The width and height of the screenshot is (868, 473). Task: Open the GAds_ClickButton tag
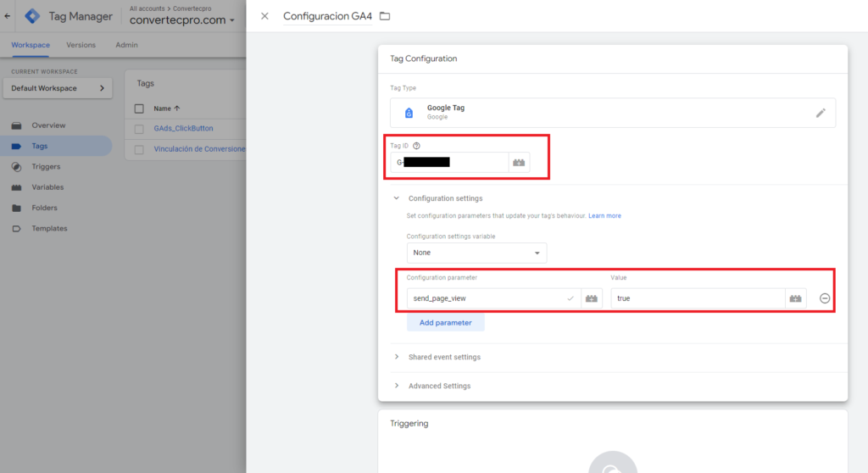[x=183, y=129]
